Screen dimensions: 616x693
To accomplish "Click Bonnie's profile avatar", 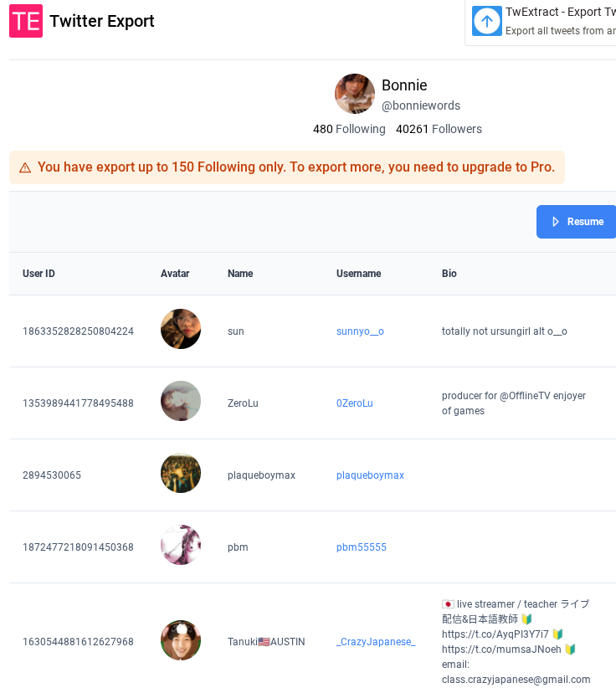I will tap(354, 94).
